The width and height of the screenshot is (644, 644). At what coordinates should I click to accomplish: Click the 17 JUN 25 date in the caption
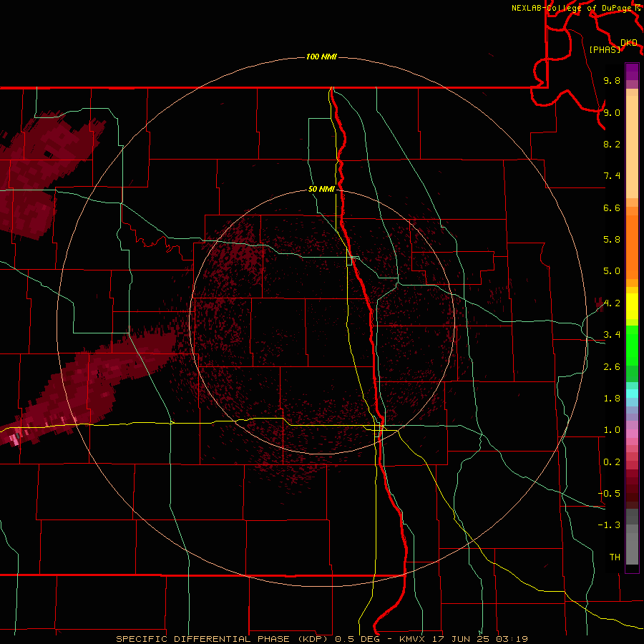(x=460, y=639)
